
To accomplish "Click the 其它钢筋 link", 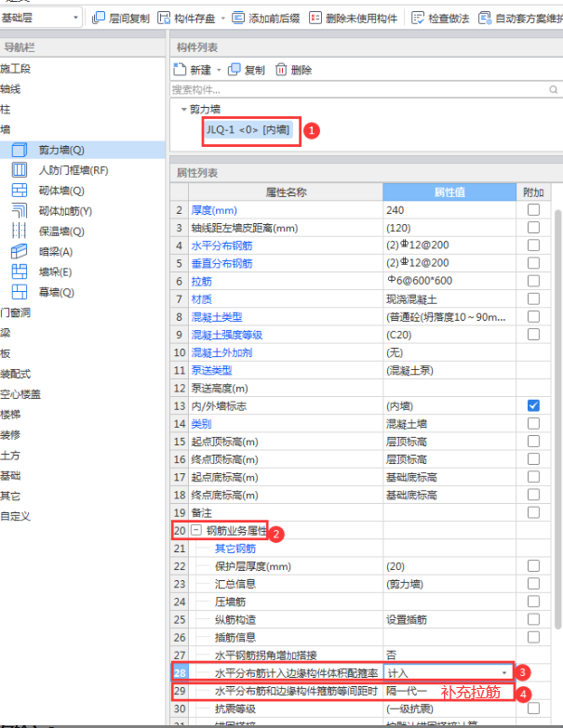I will 235,549.
